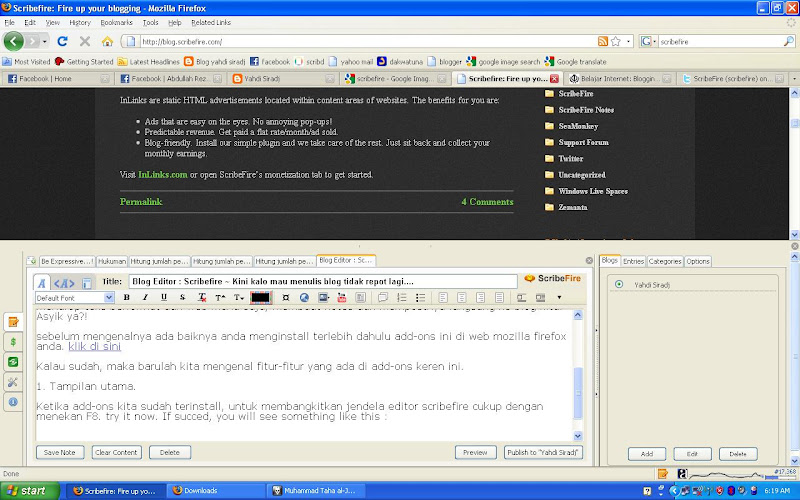The image size is (800, 500).
Task: Switch to rich text editing mode (A icon)
Action: click(x=42, y=283)
